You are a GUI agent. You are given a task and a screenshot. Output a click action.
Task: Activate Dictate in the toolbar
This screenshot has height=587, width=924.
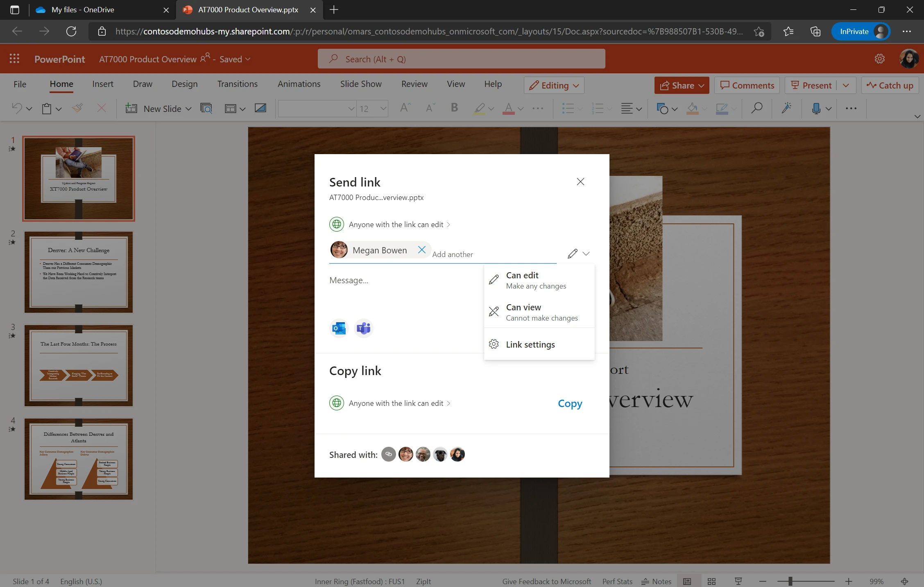[816, 108]
